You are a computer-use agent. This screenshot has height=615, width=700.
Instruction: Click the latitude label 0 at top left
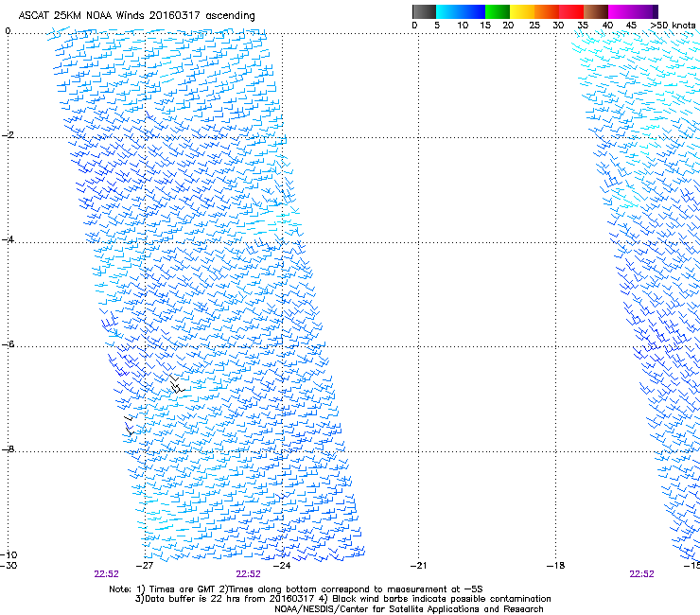pos(8,31)
